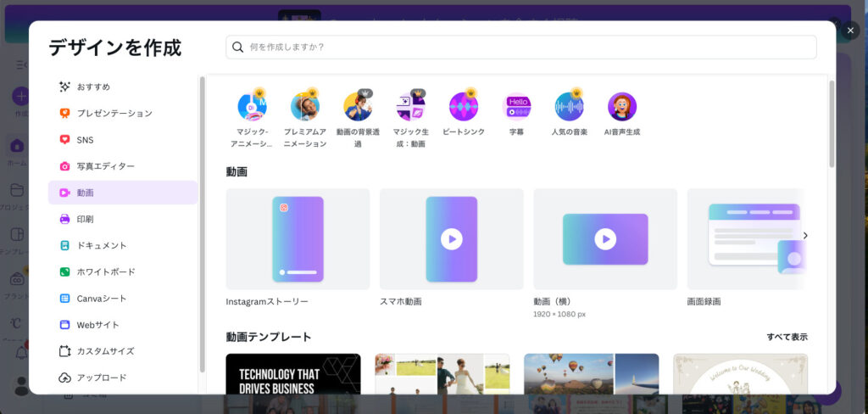Choose カスタムサイズ from the sidebar

[105, 351]
